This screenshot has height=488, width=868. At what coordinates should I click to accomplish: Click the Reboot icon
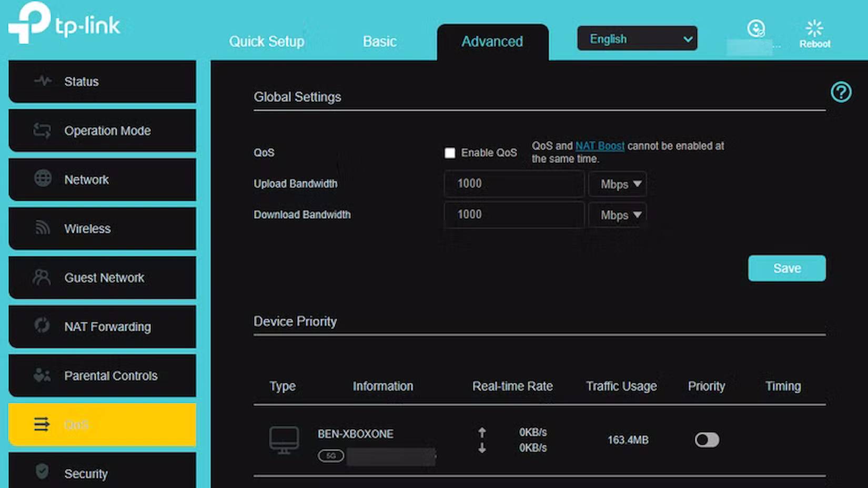814,29
